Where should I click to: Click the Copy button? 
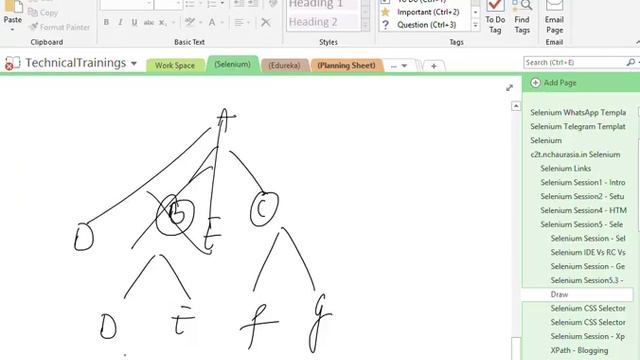44,13
